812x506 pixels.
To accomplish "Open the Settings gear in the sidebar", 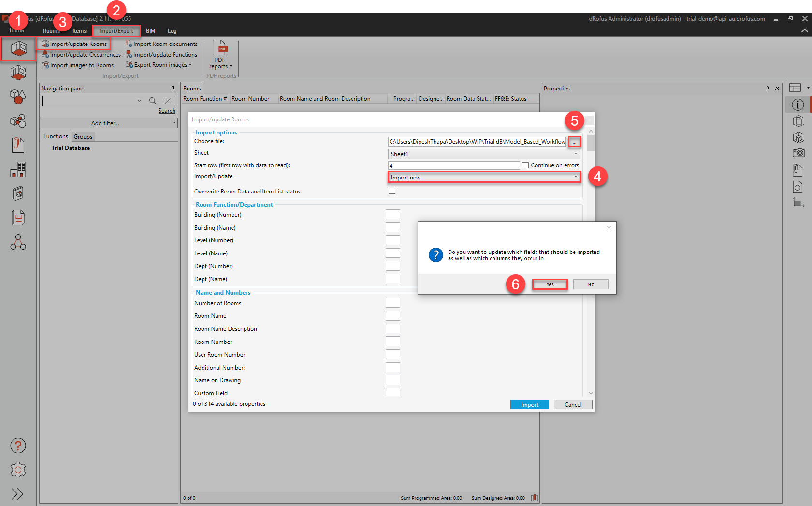I will pos(18,469).
